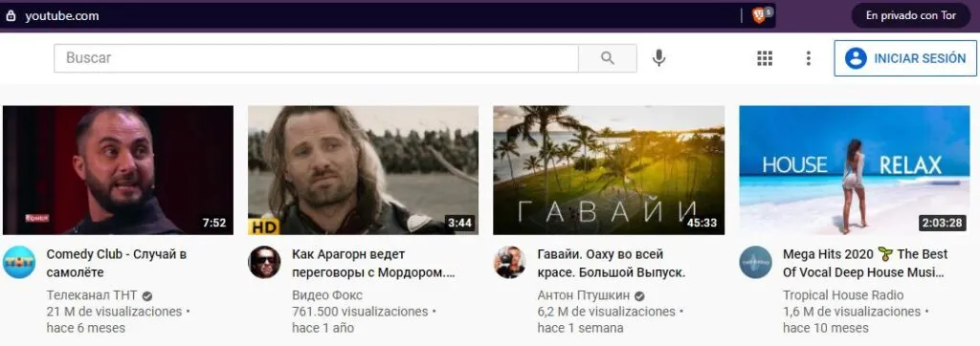The height and width of the screenshot is (346, 980).
Task: Click the 45:33 duration badge
Action: [x=702, y=223]
